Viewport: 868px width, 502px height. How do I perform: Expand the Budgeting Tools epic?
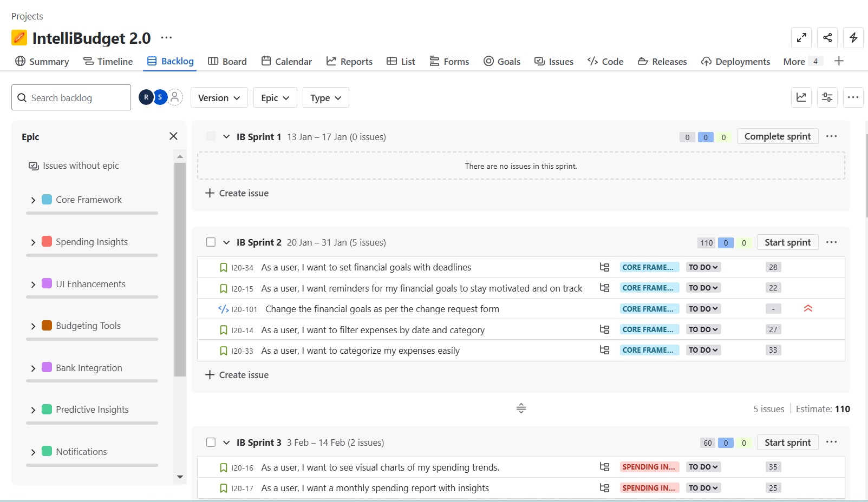point(33,326)
